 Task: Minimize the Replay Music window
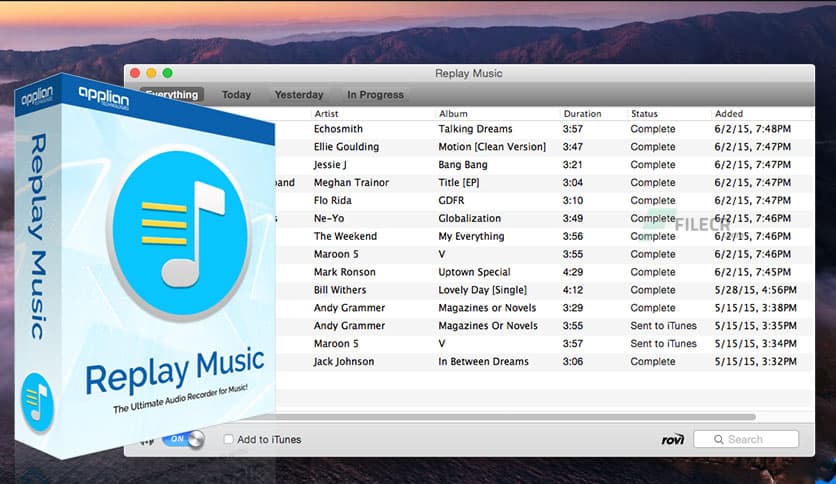tap(151, 73)
